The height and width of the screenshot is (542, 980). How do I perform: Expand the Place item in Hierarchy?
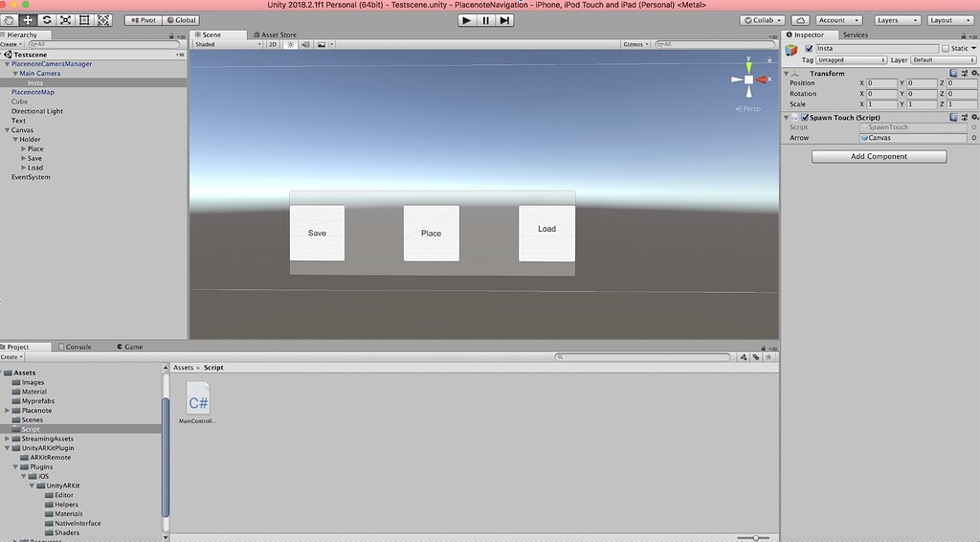click(23, 148)
